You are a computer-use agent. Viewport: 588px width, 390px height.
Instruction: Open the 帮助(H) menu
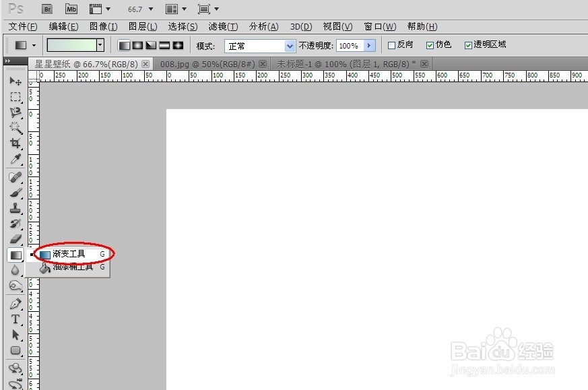[422, 27]
